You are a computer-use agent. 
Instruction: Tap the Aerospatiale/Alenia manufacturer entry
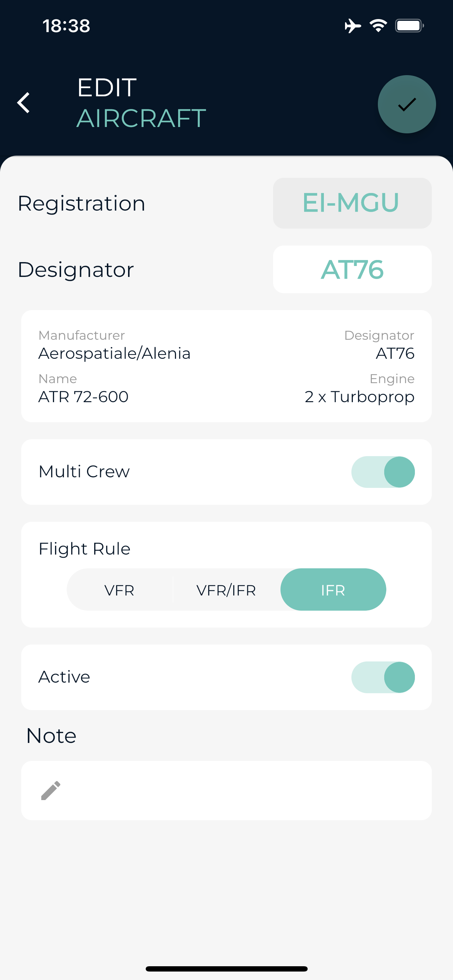[x=115, y=353]
